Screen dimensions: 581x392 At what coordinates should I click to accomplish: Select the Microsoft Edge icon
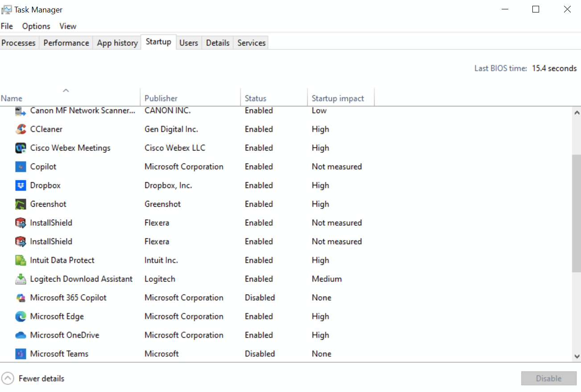pos(21,316)
